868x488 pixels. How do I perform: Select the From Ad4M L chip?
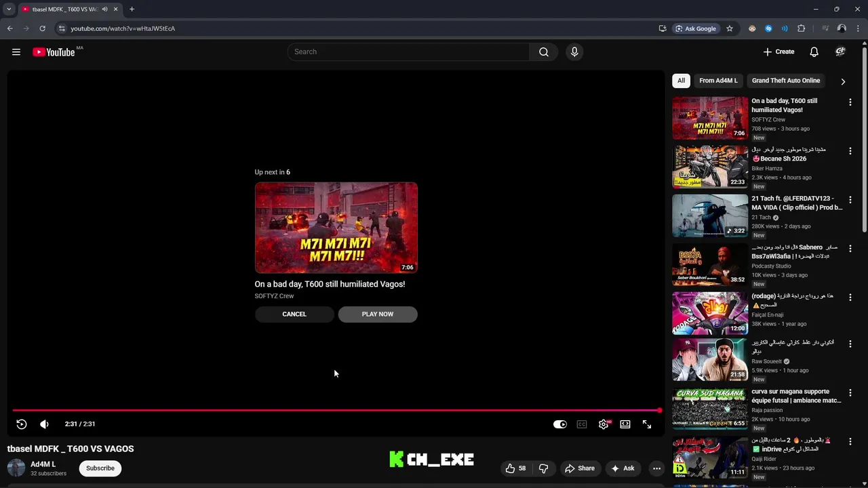click(x=718, y=81)
